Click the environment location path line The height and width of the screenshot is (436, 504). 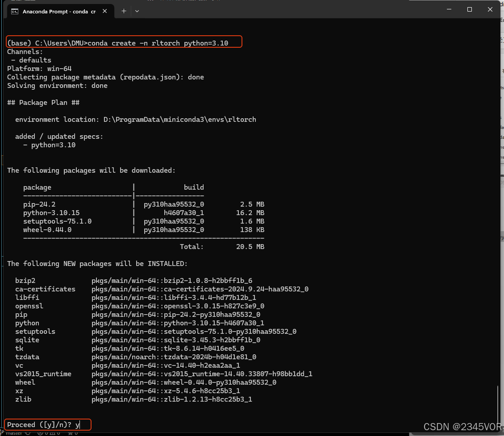click(136, 120)
